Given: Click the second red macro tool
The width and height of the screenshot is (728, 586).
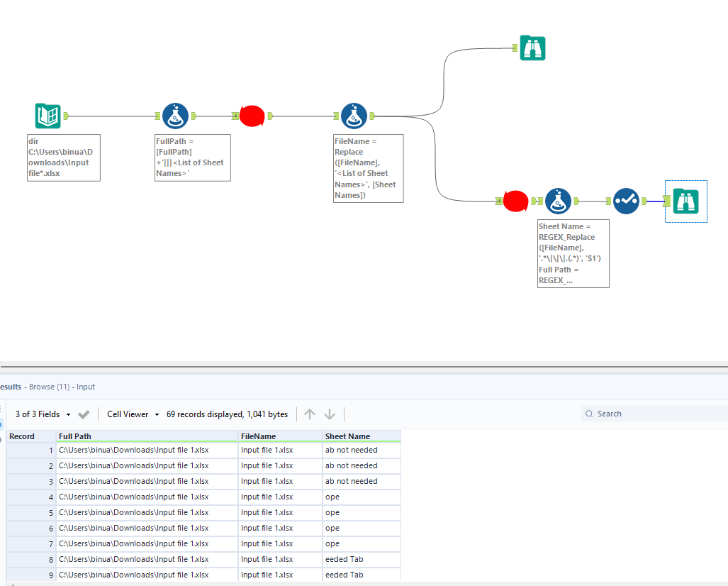Looking at the screenshot, I should (x=515, y=201).
